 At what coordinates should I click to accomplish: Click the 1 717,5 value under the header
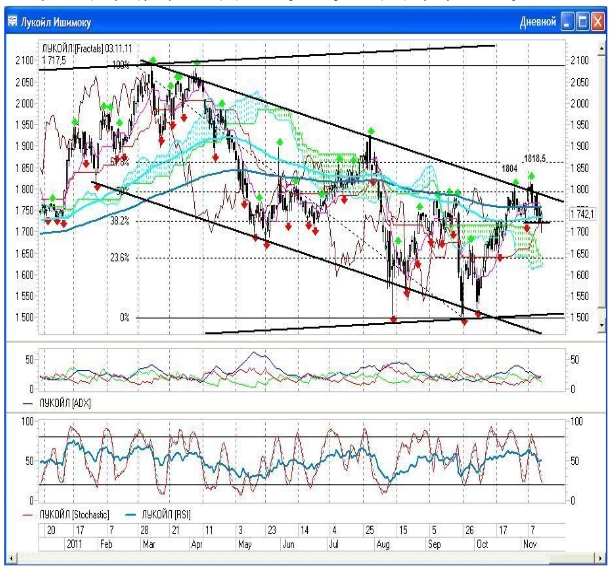click(54, 60)
